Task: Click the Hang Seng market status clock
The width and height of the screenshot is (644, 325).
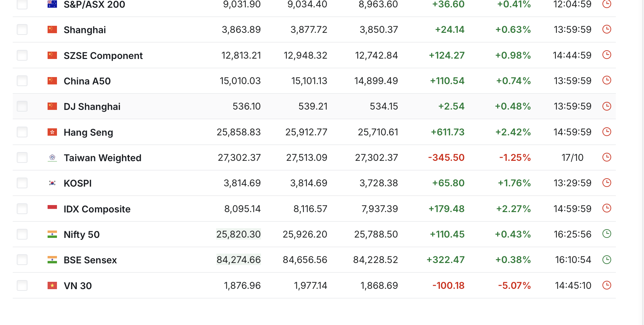Action: pyautogui.click(x=606, y=132)
